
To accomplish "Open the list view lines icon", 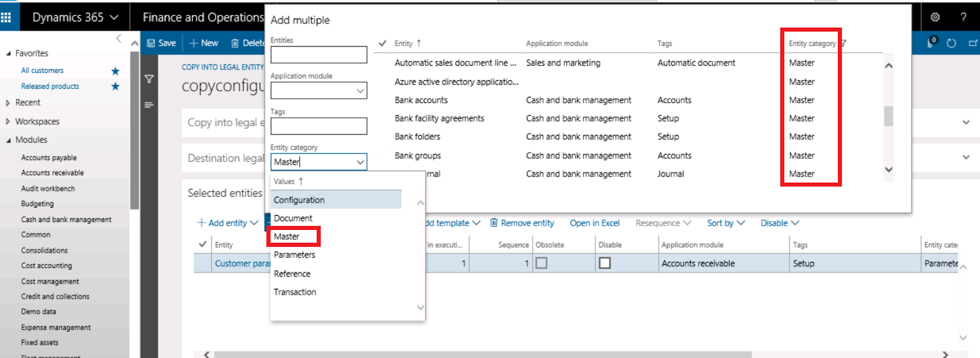I will pyautogui.click(x=149, y=105).
